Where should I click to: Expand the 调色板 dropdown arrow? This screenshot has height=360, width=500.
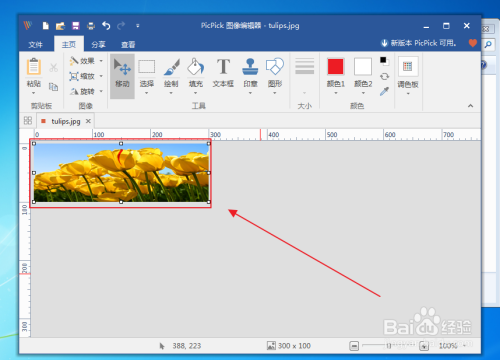(x=408, y=94)
